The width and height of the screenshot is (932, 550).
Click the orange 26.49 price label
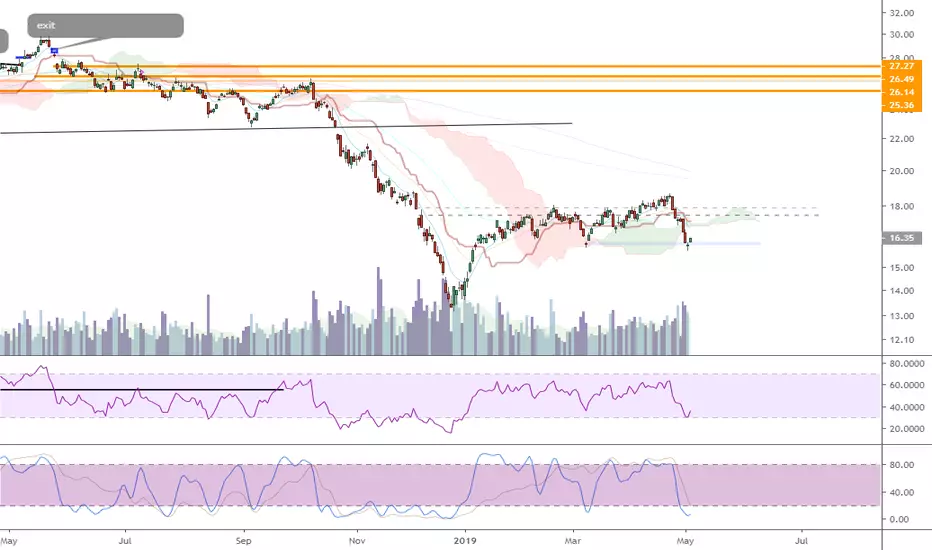[901, 79]
